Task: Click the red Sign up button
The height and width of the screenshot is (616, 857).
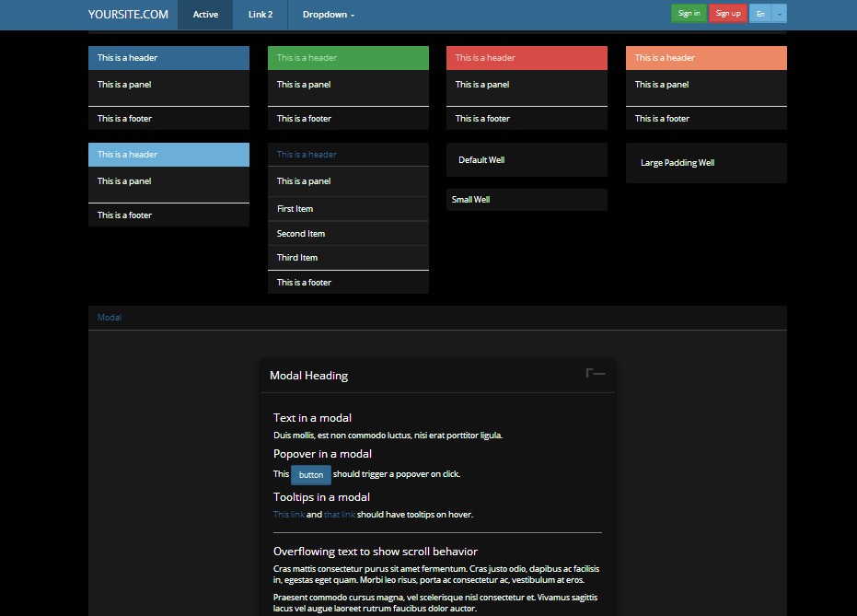Action: (x=728, y=14)
